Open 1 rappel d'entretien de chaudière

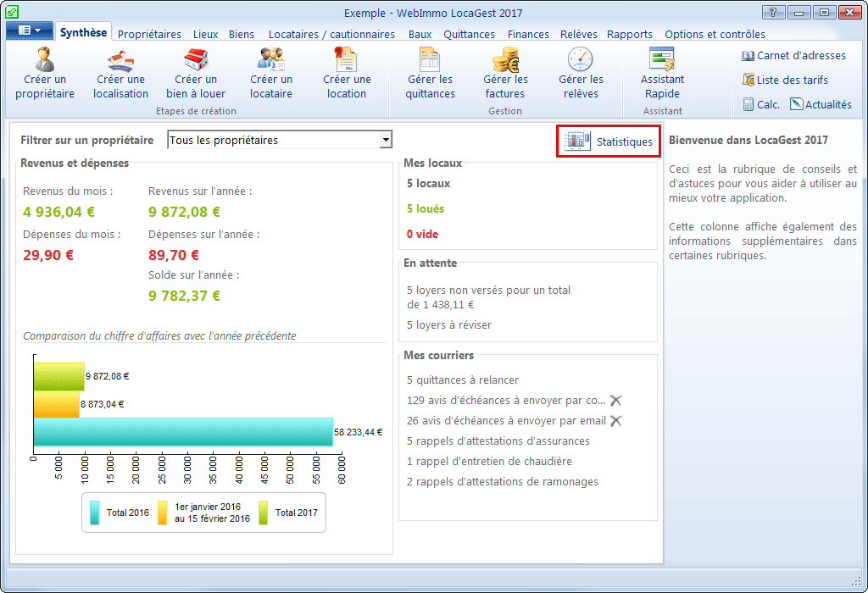tap(489, 462)
